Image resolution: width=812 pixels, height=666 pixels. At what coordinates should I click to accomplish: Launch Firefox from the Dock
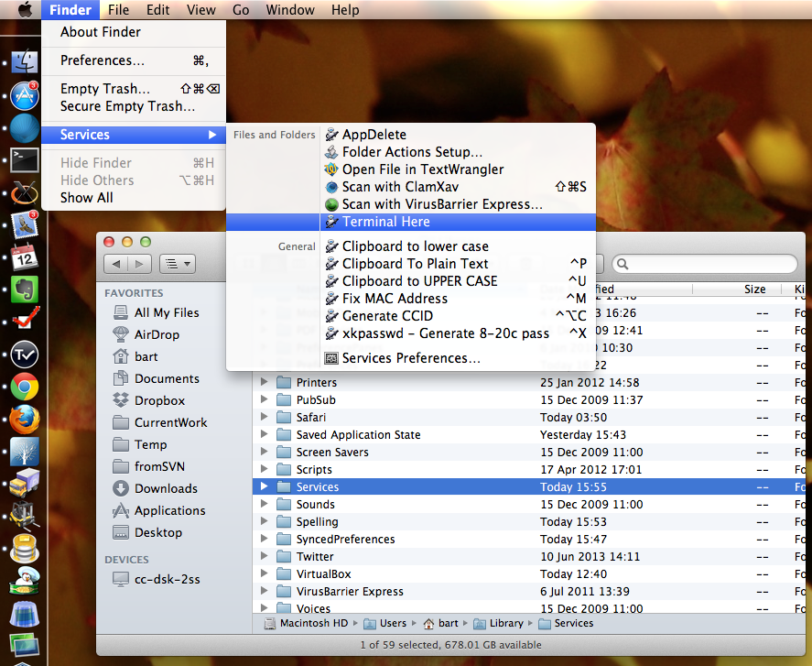[24, 420]
